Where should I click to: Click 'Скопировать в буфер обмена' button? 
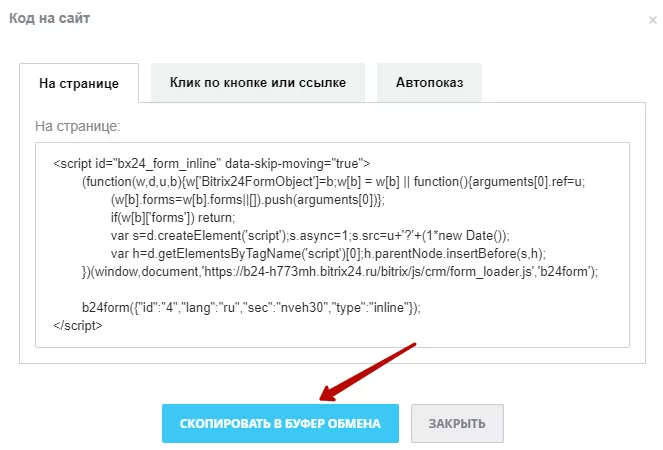(x=280, y=423)
